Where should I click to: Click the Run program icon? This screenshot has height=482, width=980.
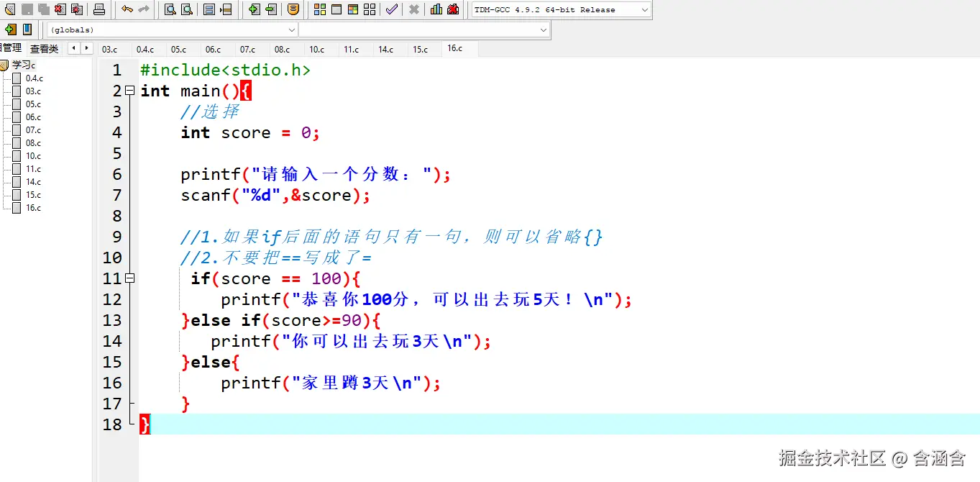pyautogui.click(x=336, y=9)
